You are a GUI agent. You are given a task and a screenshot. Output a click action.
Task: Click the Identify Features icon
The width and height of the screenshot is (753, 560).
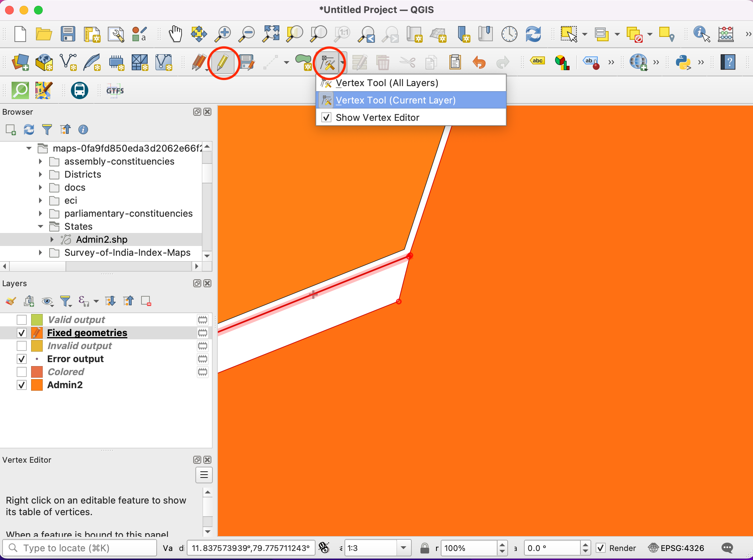tap(701, 34)
